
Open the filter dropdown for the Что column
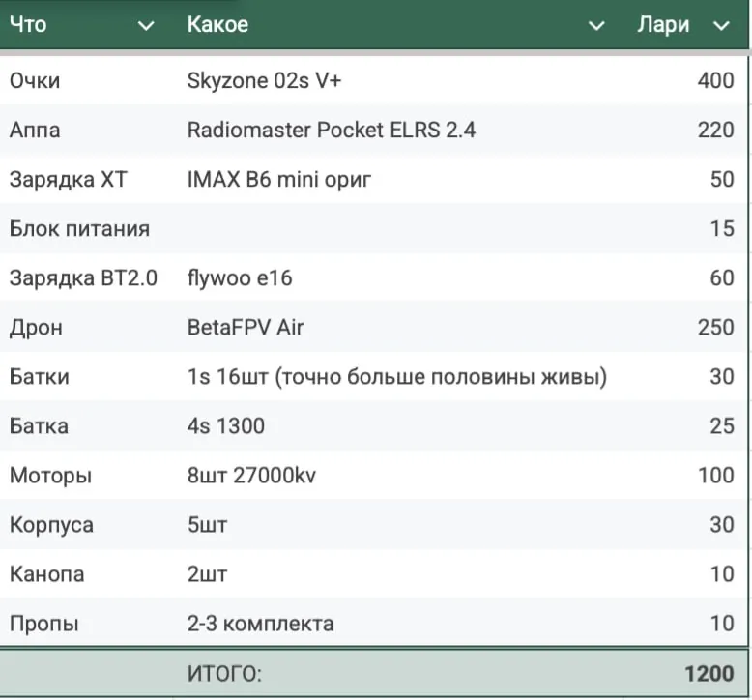tap(146, 25)
